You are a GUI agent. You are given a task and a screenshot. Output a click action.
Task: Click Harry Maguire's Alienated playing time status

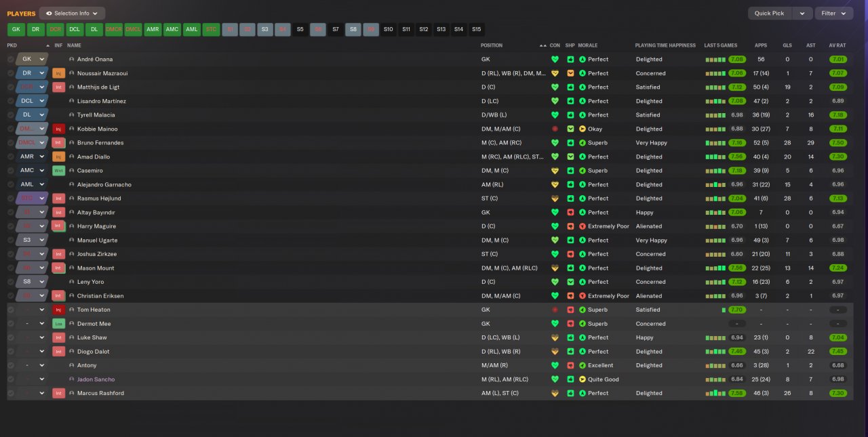(x=649, y=226)
